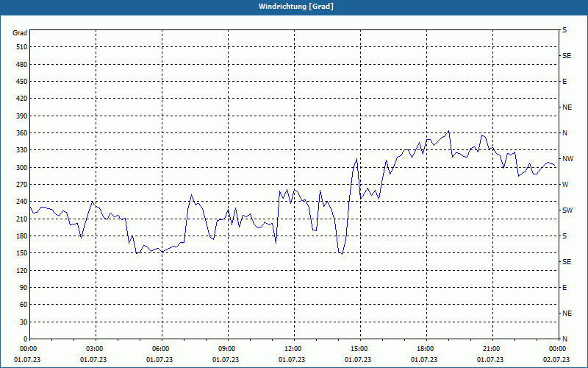Select the 09:00 time axis label
Screen dimensions: 588x368
(x=226, y=349)
